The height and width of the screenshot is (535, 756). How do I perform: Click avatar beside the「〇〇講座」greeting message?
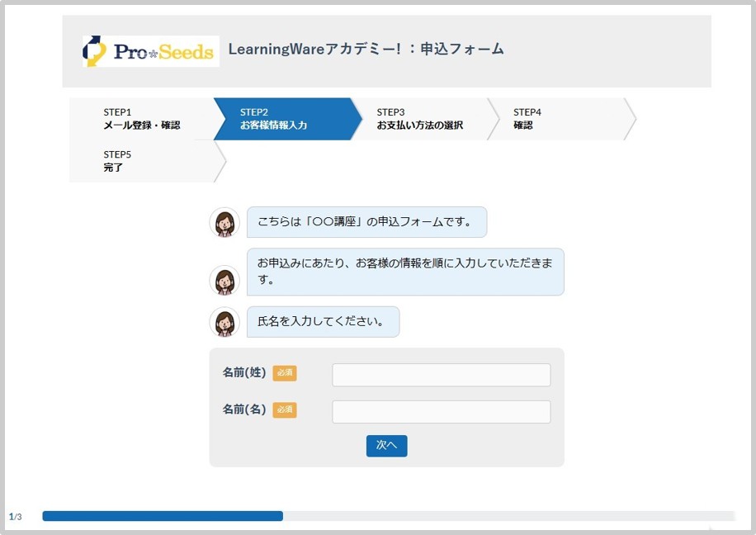pos(224,223)
